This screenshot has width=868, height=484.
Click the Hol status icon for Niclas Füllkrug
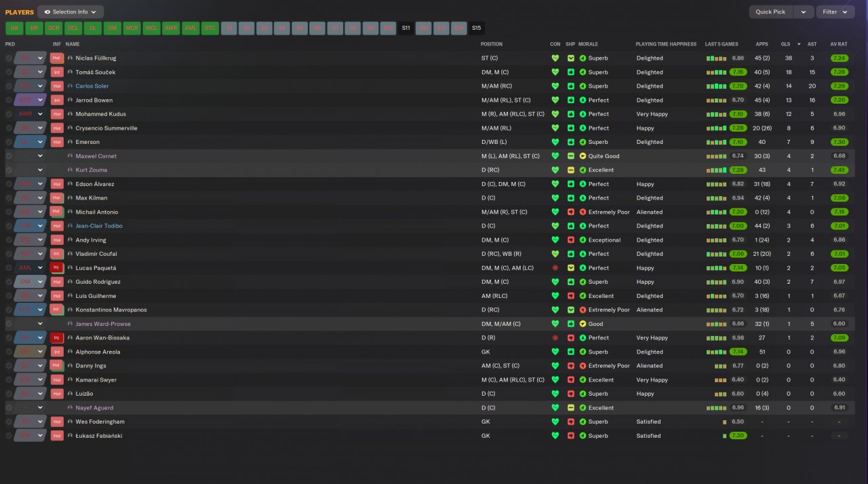(x=57, y=58)
